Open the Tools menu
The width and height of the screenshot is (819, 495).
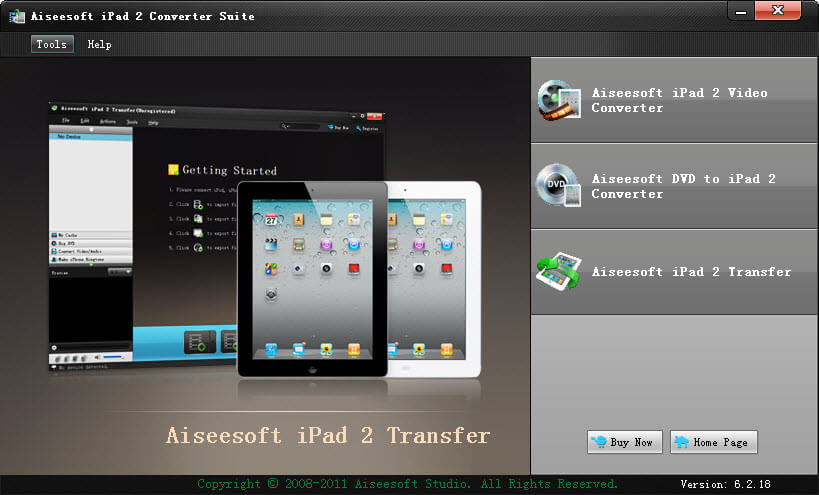point(52,44)
